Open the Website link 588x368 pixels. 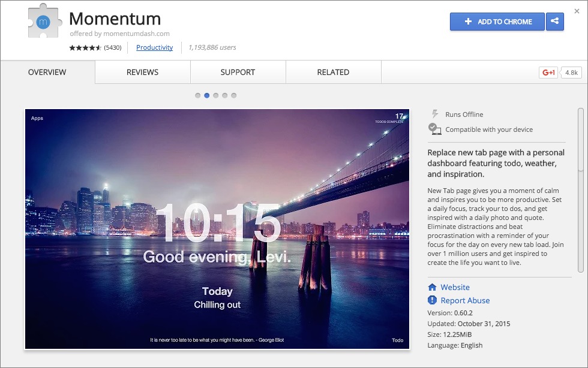click(x=455, y=287)
